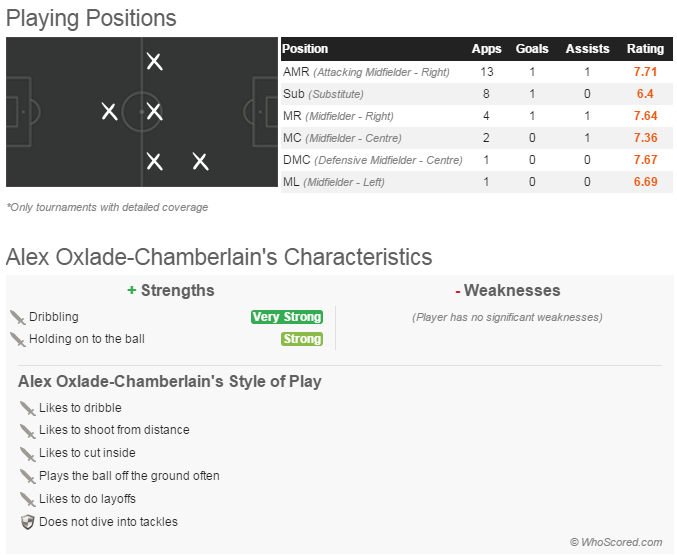Viewport: 677px width, 555px height.
Task: Click the sword icon next to Likes to dribble
Action: tap(27, 408)
